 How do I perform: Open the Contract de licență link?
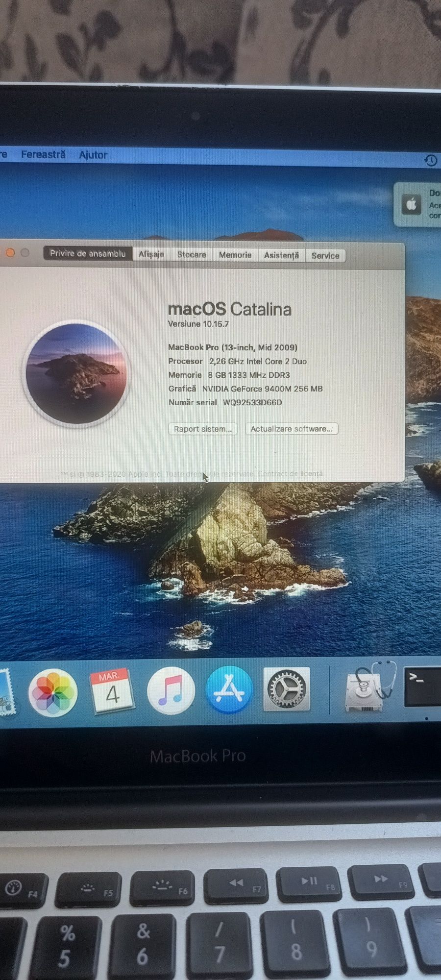pos(290,474)
